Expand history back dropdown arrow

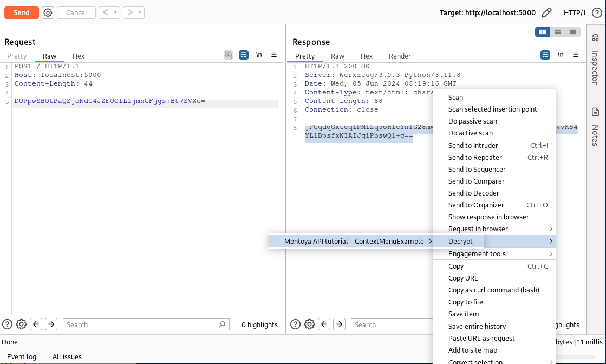click(x=115, y=12)
